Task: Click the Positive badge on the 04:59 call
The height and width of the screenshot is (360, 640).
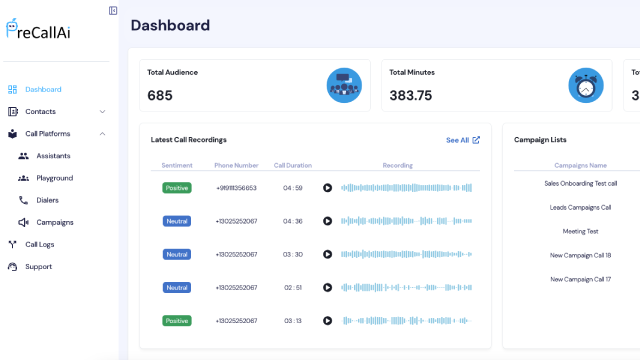Action: (177, 188)
